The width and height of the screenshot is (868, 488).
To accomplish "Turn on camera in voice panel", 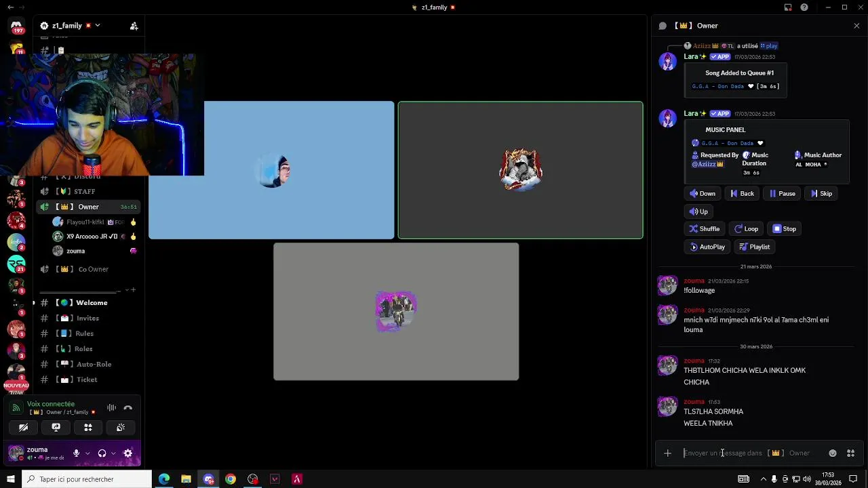I will click(x=23, y=428).
